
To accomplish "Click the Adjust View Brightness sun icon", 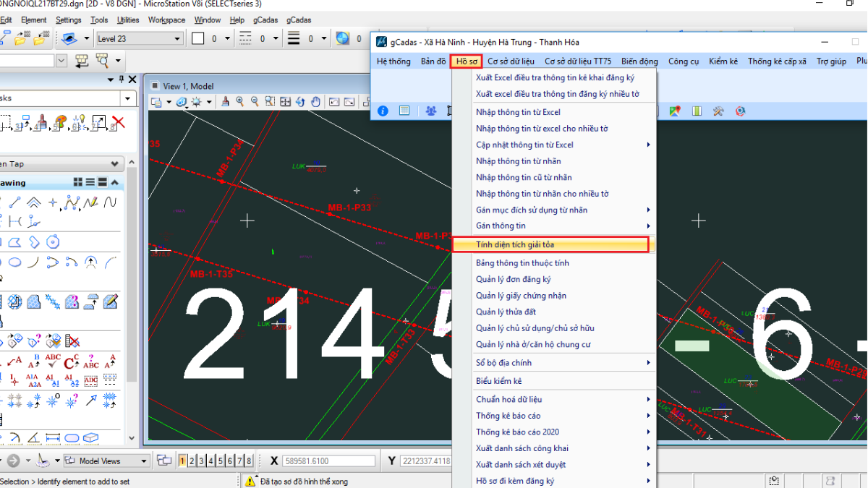I will [197, 102].
